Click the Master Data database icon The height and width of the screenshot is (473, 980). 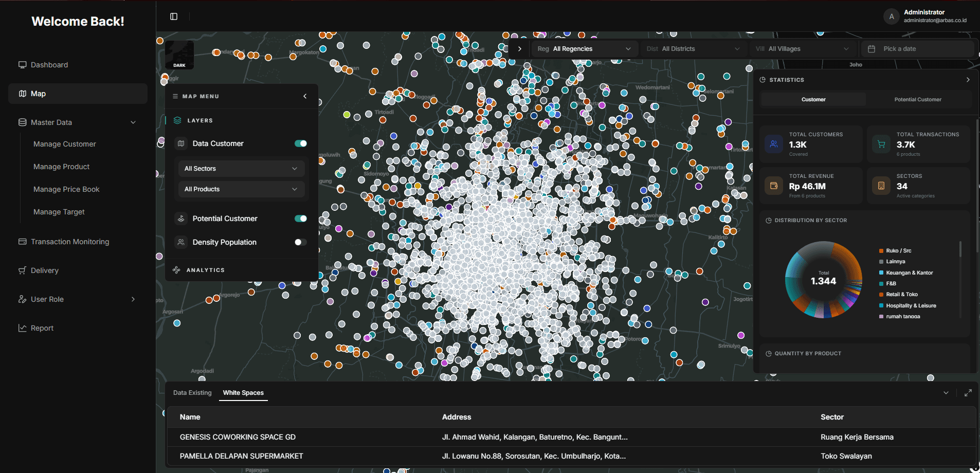[22, 122]
